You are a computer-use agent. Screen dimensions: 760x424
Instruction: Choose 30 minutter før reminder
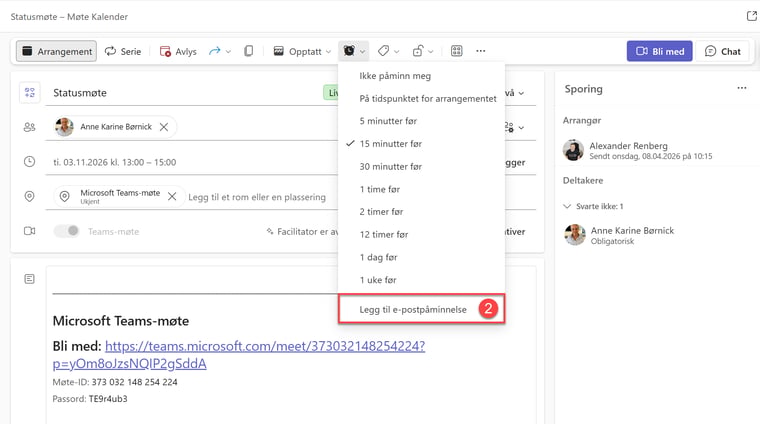tap(421, 167)
